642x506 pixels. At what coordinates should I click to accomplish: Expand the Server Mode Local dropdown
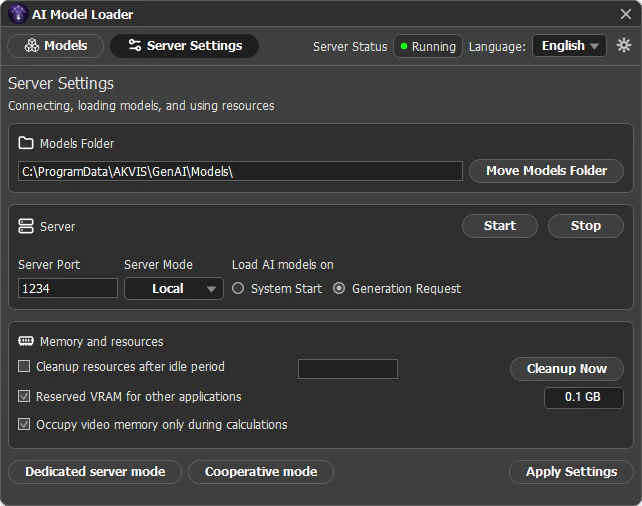tap(174, 289)
